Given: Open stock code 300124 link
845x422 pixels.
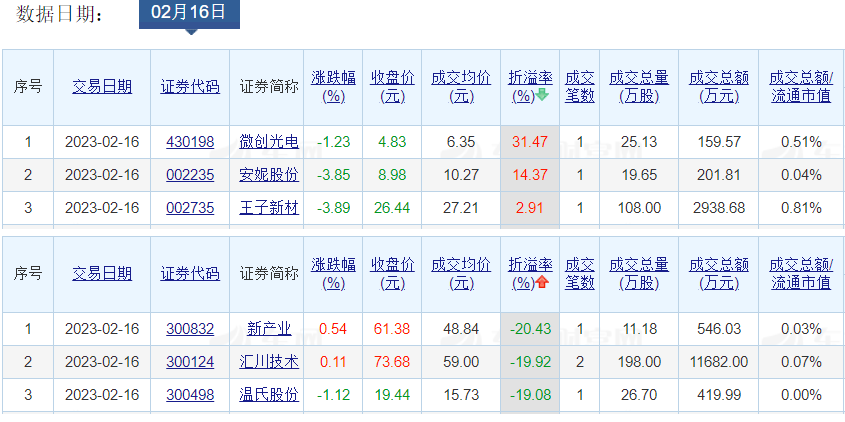Looking at the screenshot, I should pos(190,362).
